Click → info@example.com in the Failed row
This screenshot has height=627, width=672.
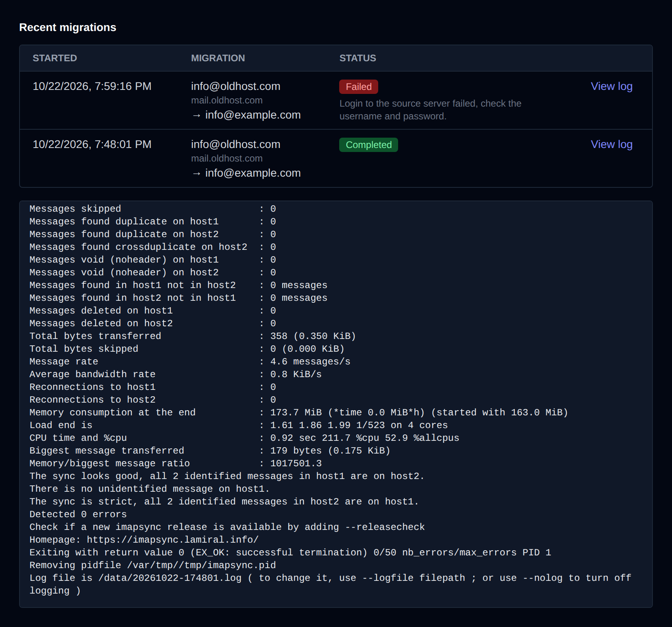[246, 115]
